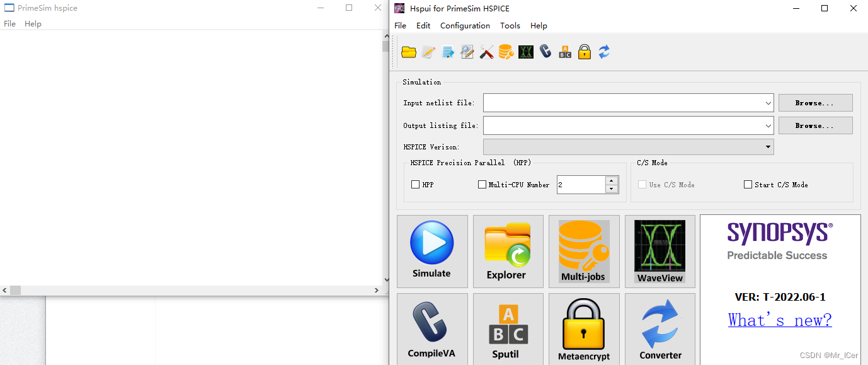This screenshot has width=868, height=365.
Task: Open the Explorer large button
Action: coord(508,252)
